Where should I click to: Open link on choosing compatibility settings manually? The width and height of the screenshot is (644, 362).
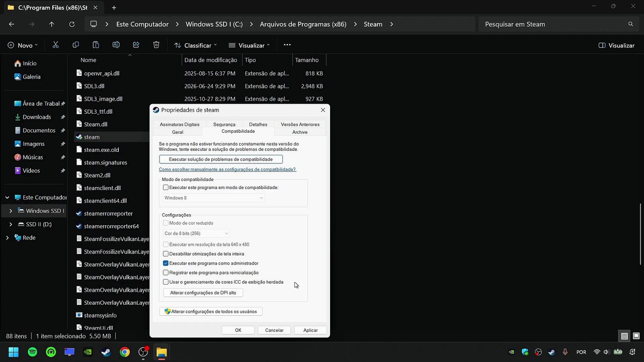[x=227, y=169]
